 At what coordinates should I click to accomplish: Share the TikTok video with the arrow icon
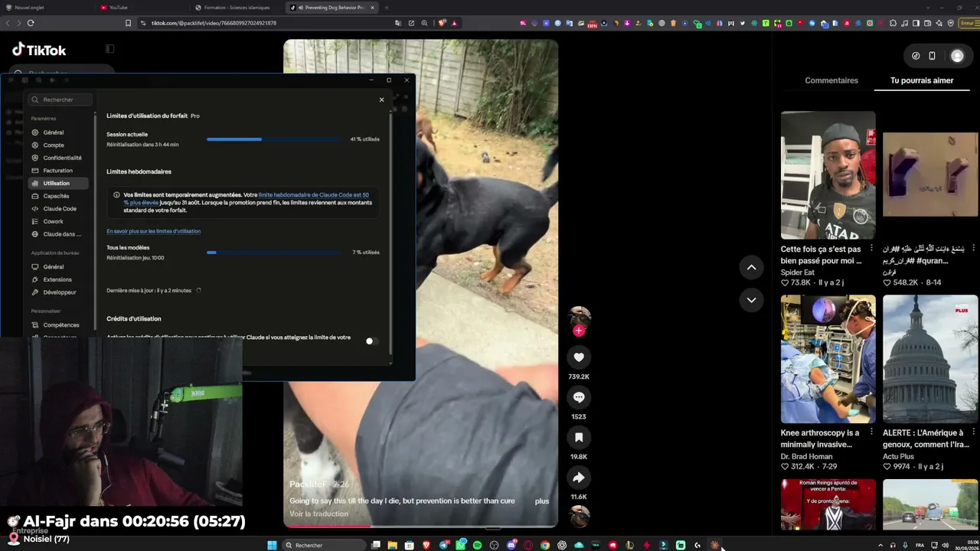pyautogui.click(x=579, y=478)
